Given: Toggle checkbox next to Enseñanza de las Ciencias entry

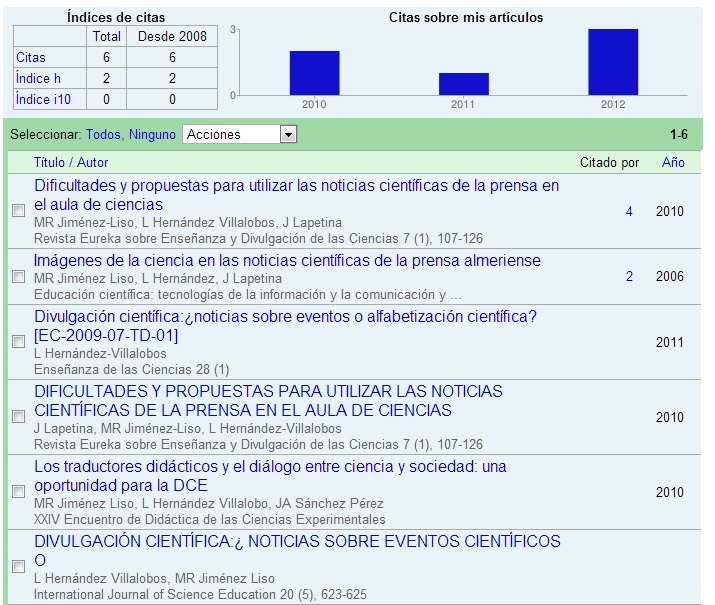Looking at the screenshot, I should click(18, 342).
